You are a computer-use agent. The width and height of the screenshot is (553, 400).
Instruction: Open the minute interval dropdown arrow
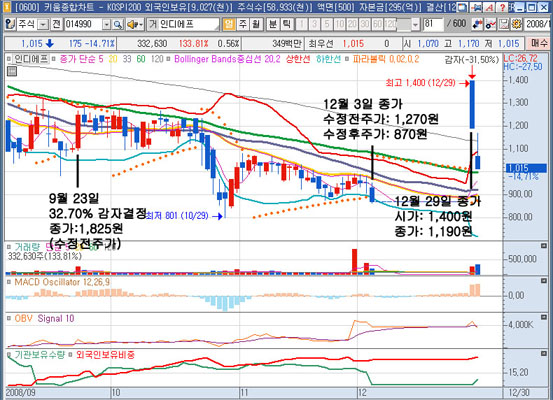point(415,24)
